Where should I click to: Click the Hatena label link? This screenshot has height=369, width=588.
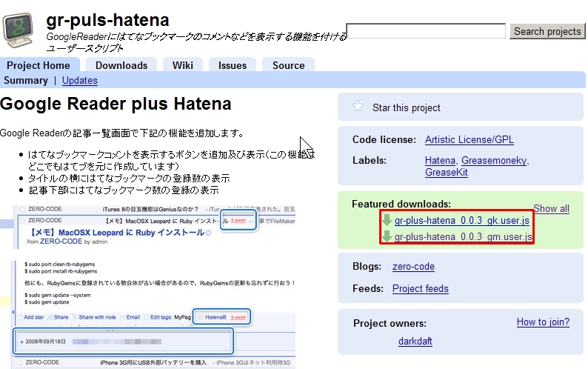click(x=440, y=160)
